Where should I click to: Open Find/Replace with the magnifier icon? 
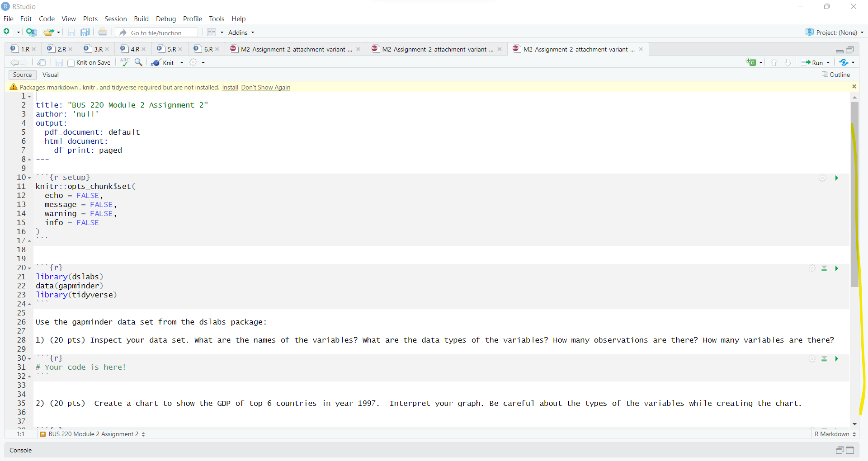[x=139, y=62]
